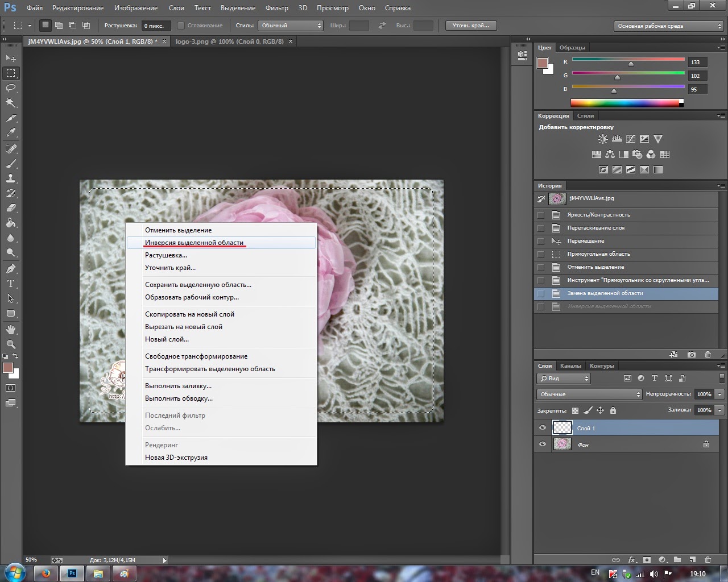Open the Заливка slider arrow
This screenshot has width=728, height=582.
[x=720, y=410]
